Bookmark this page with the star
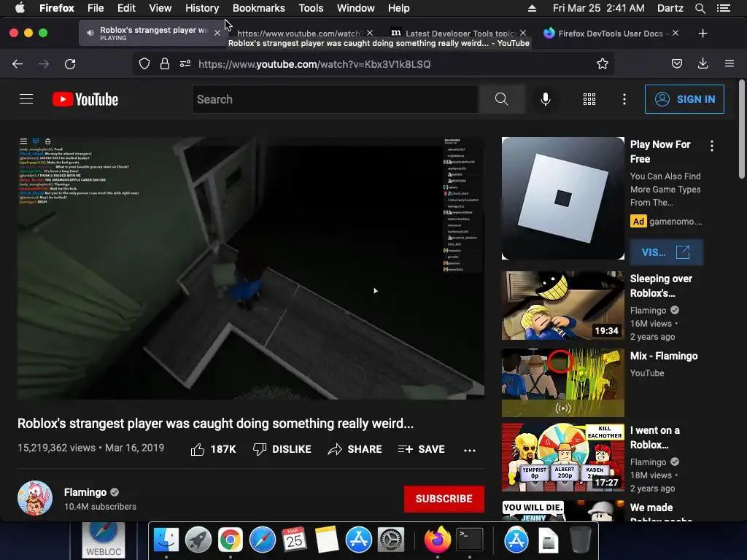The width and height of the screenshot is (747, 560). (602, 64)
